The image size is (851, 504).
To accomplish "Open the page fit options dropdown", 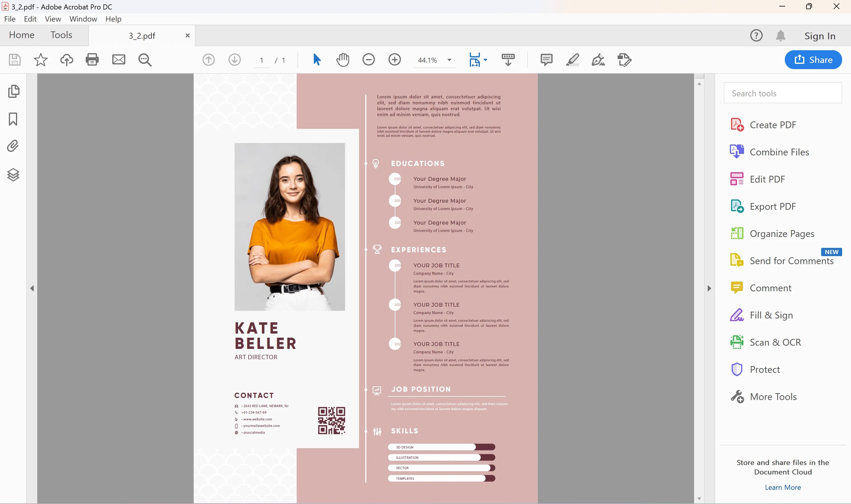I will (485, 60).
